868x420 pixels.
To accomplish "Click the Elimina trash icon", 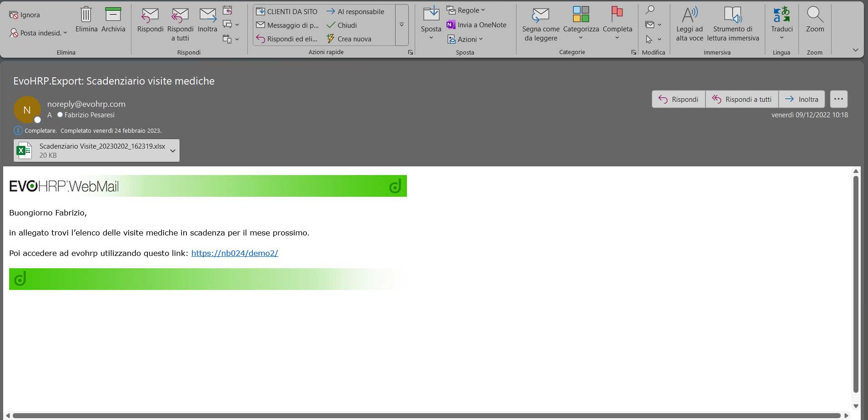I will (86, 15).
